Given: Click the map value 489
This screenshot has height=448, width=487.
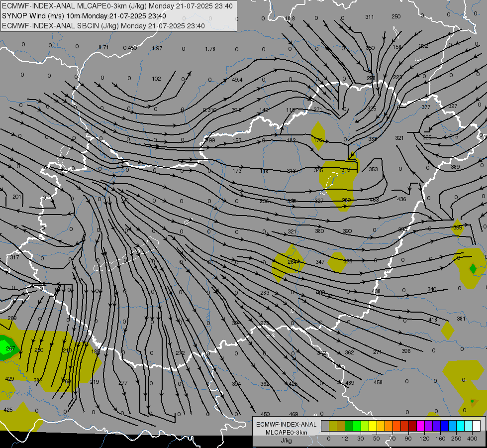Looking at the screenshot, I should tap(350, 383).
